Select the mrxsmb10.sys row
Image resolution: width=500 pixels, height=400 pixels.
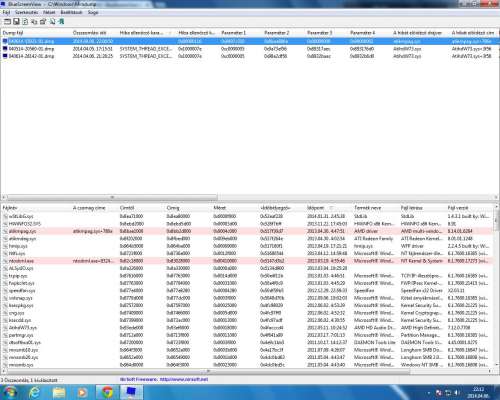247,350
